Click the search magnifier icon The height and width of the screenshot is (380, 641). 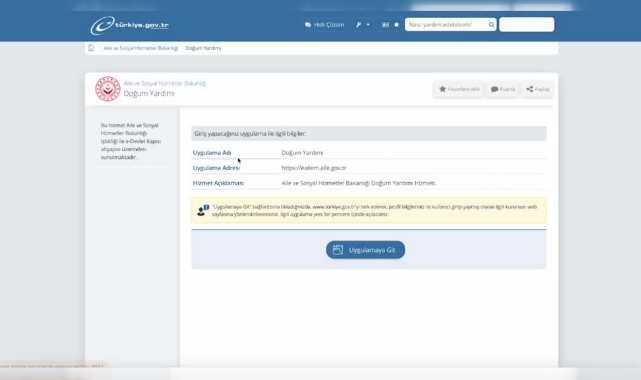(491, 25)
